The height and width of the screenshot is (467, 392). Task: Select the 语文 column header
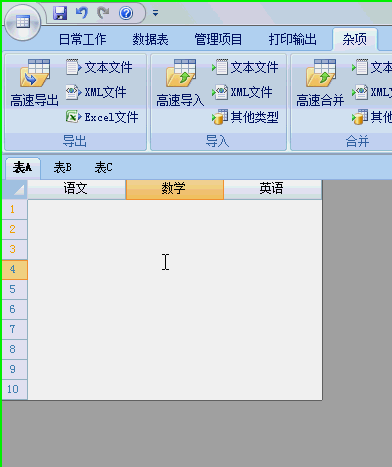point(76,189)
